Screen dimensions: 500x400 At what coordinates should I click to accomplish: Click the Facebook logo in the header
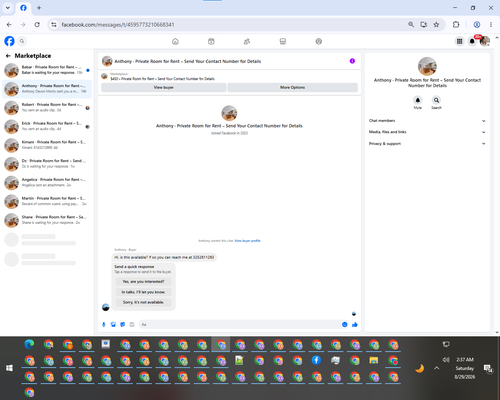coord(9,41)
